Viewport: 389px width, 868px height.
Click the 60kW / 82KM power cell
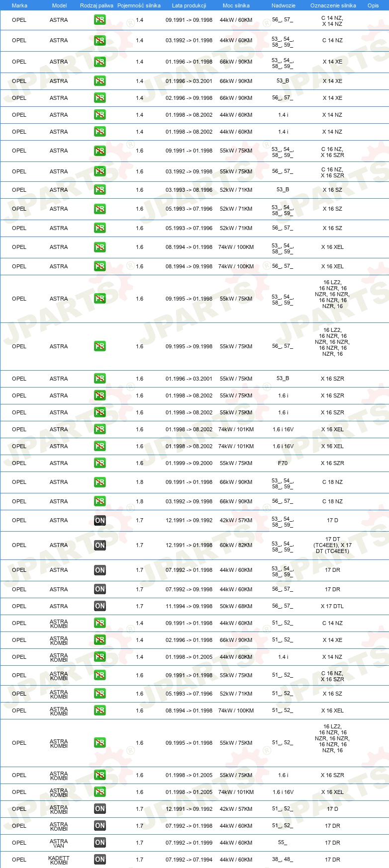coord(236,546)
